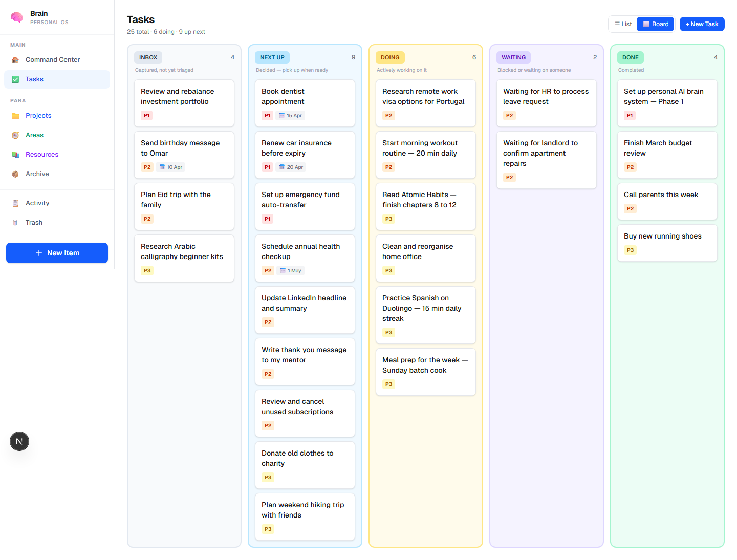Image resolution: width=737 pixels, height=560 pixels.
Task: Click the green checkmark icon beside Tasks
Action: tap(15, 79)
